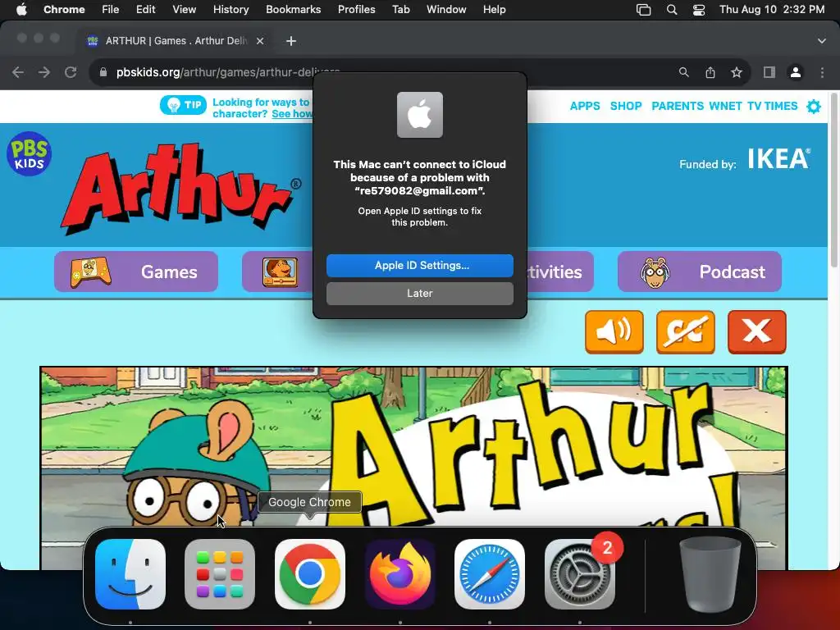The image size is (840, 630).
Task: Open the Tab menu
Action: (400, 9)
